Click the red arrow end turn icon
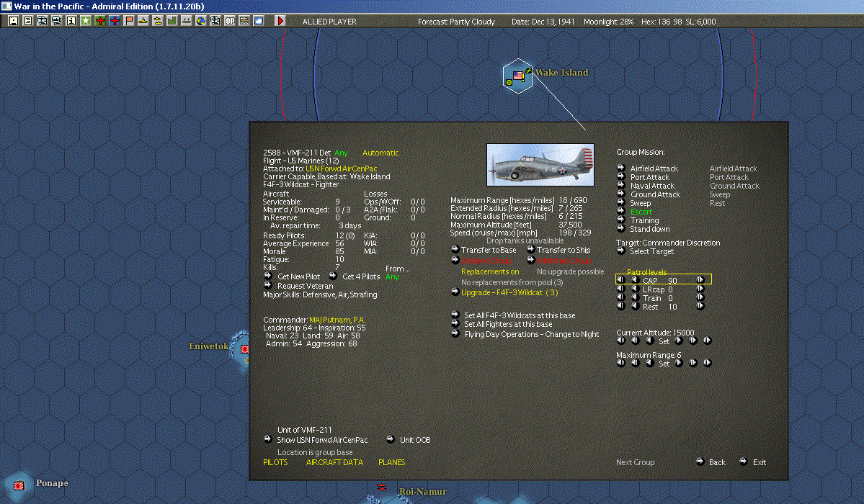 pyautogui.click(x=280, y=21)
